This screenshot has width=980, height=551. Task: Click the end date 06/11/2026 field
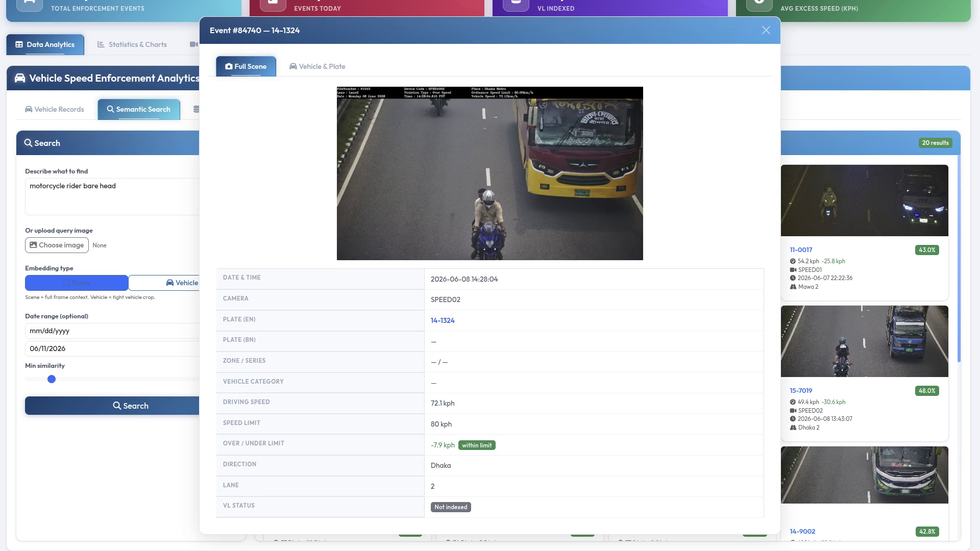pos(112,348)
